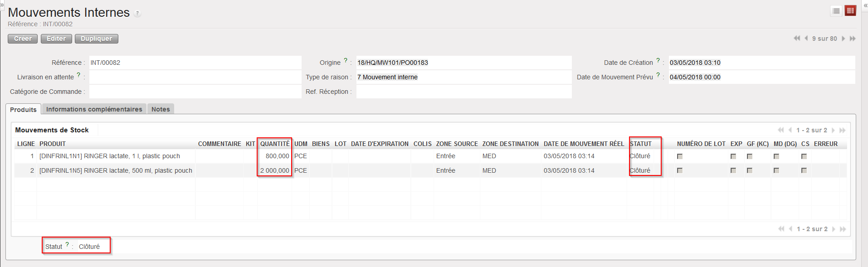The image size is (868, 267).
Task: Select the red form view icon
Action: tap(850, 11)
